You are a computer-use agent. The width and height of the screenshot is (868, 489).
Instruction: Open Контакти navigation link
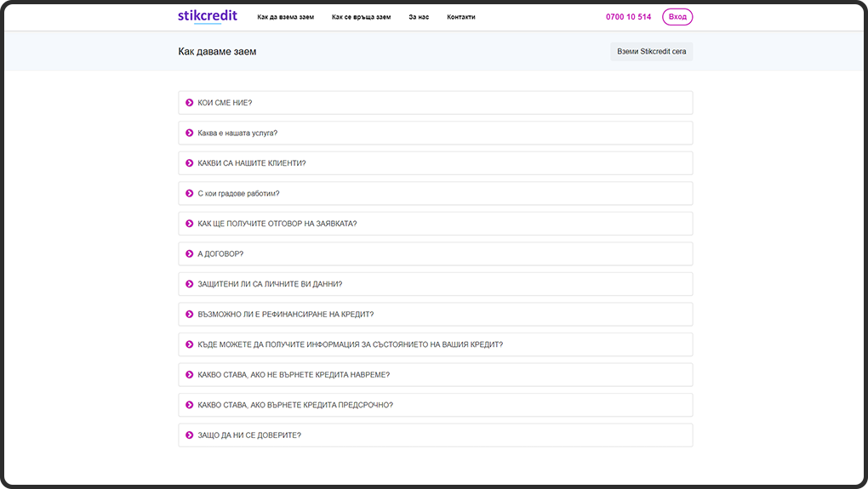460,17
